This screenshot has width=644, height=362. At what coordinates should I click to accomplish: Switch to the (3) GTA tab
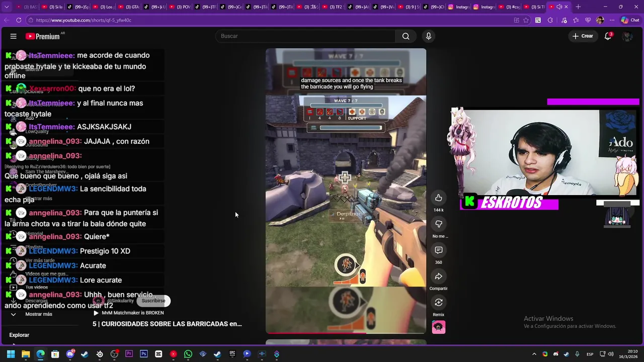tap(129, 7)
